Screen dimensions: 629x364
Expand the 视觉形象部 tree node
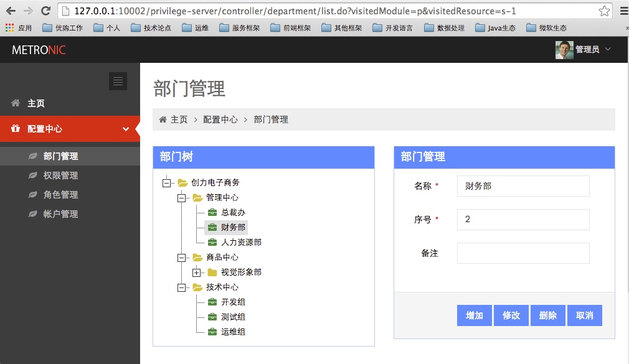(x=196, y=273)
